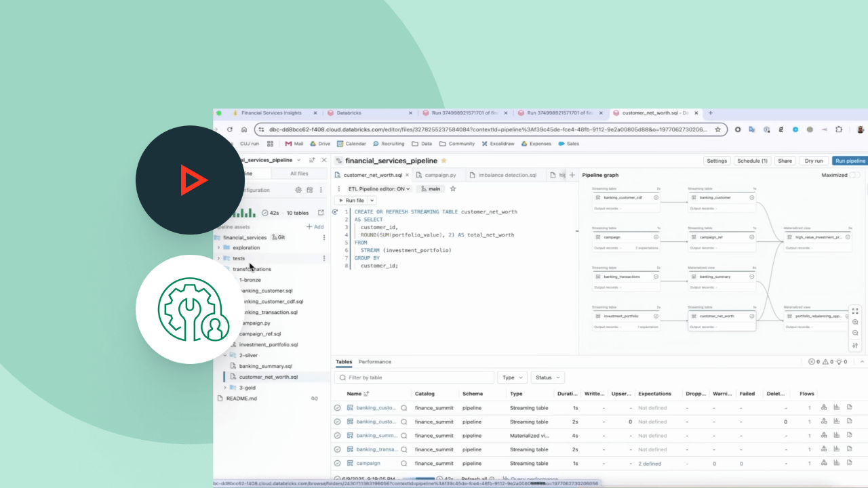
Task: Click the browser page reload icon
Action: (230, 129)
